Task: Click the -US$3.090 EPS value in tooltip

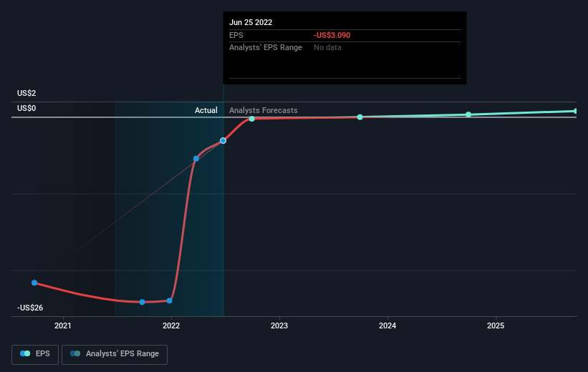Action: (x=332, y=35)
